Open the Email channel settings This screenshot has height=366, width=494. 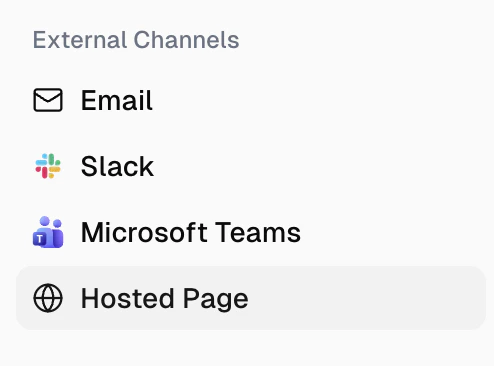(x=251, y=100)
